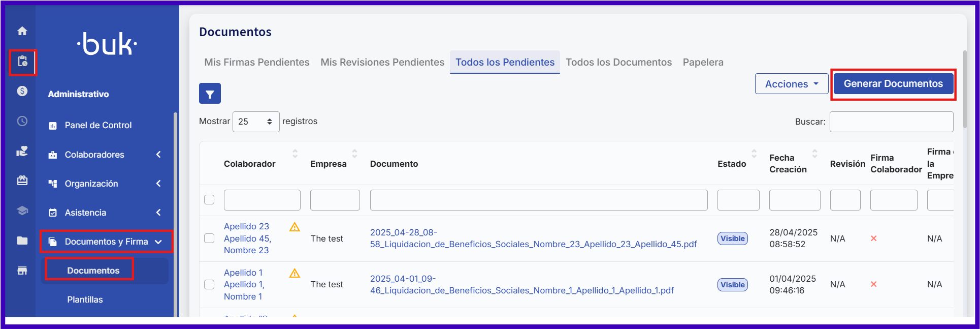
Task: Click the Buscar search field
Action: (891, 122)
